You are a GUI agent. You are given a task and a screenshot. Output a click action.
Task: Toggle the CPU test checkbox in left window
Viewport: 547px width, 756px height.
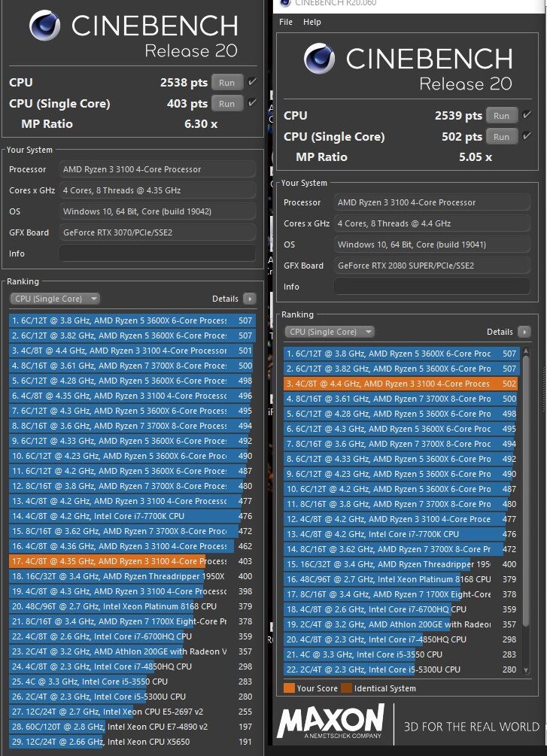[251, 82]
